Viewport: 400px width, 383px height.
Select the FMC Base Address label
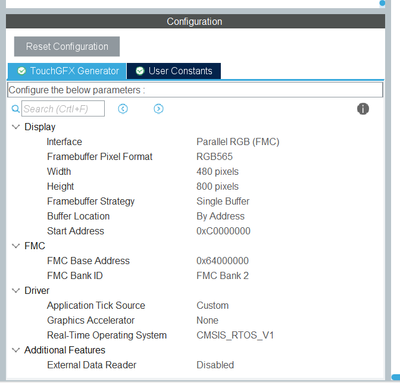88,261
